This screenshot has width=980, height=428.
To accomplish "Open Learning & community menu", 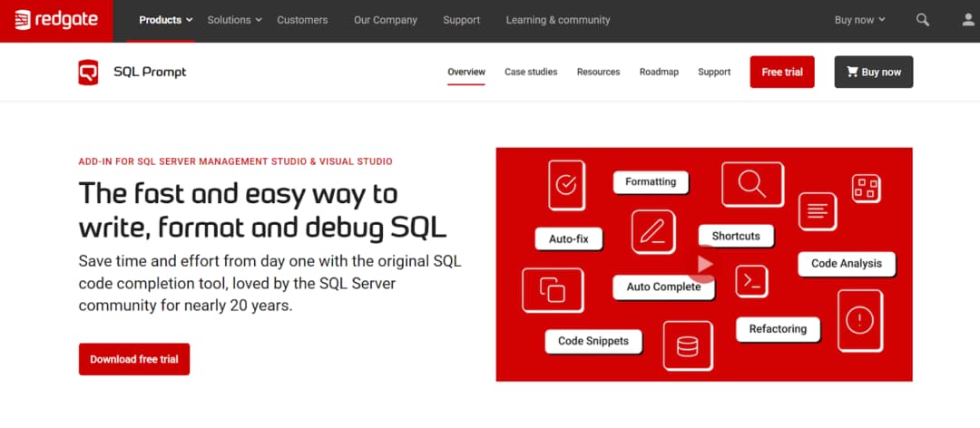I will (x=557, y=20).
